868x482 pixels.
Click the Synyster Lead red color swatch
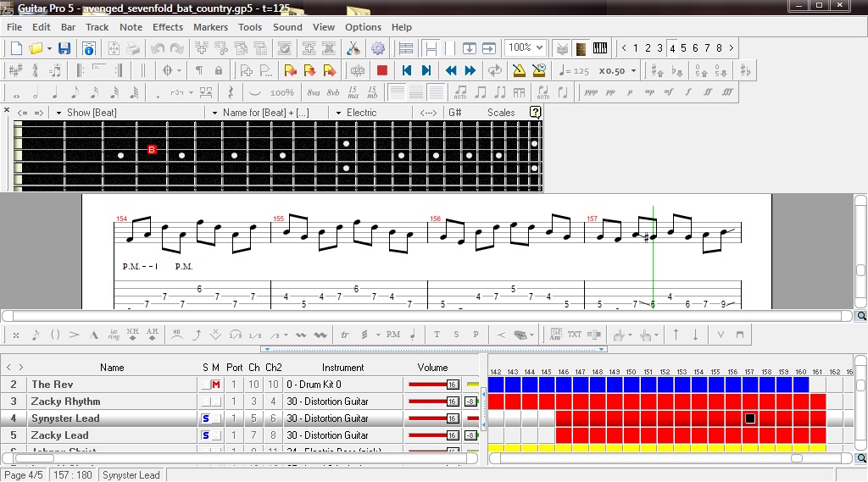click(472, 418)
